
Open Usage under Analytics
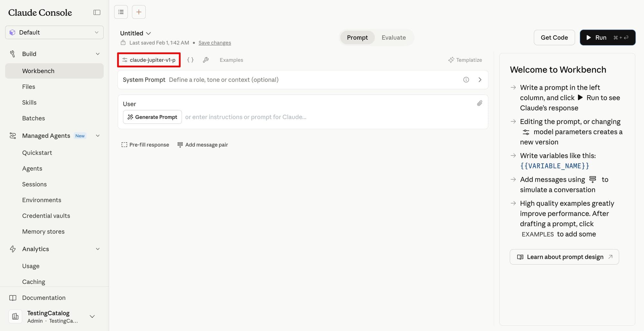[31, 266]
